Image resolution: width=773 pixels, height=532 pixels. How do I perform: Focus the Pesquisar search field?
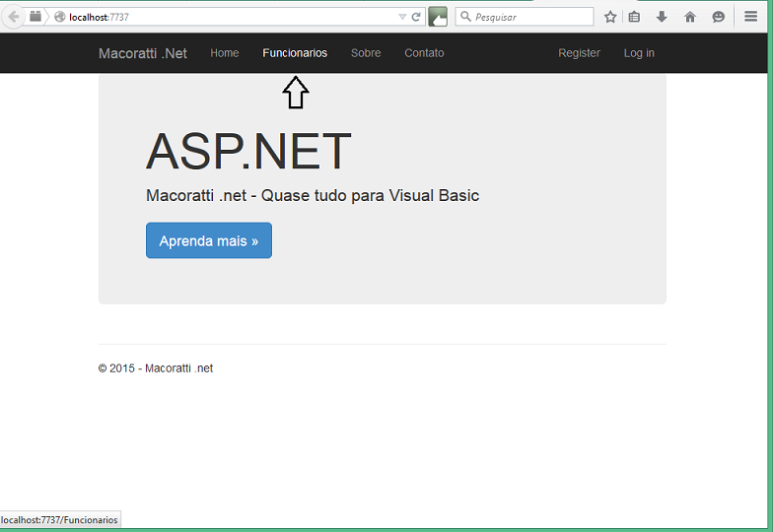click(525, 17)
